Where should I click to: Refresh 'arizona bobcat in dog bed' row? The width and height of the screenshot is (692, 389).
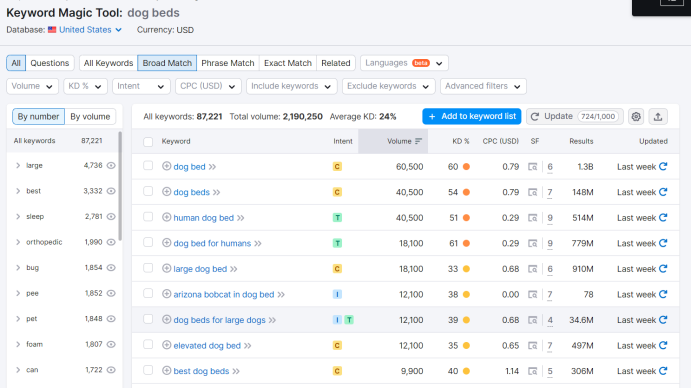(x=663, y=294)
